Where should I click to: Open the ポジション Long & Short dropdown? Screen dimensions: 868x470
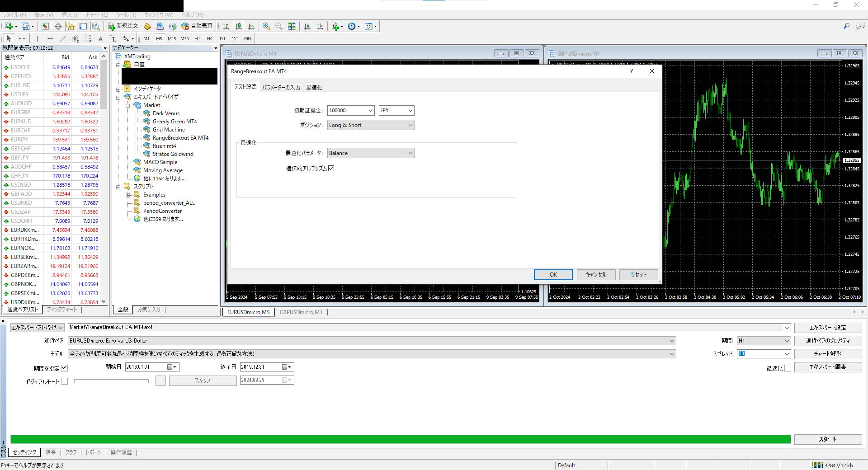[x=371, y=125]
